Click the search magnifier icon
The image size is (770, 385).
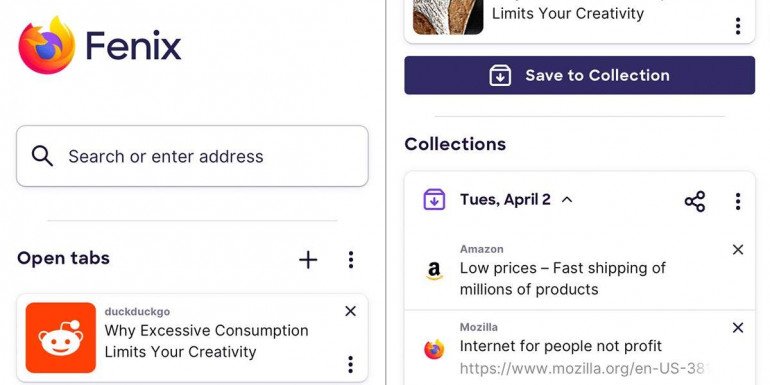click(42, 156)
